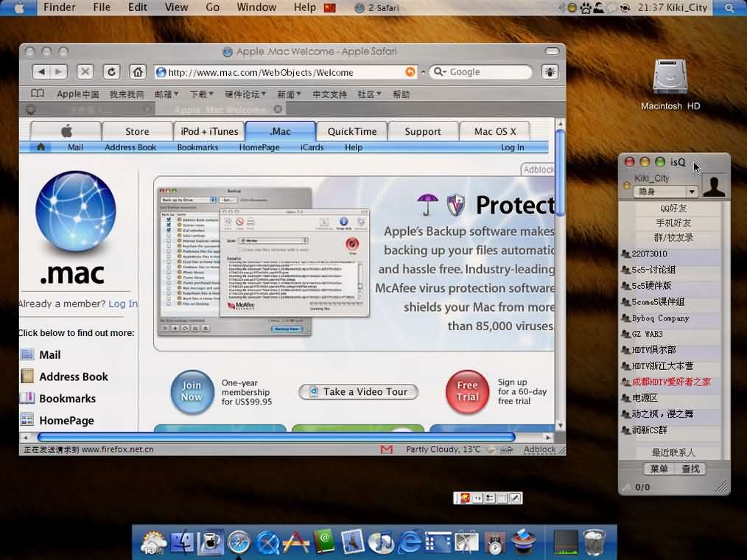Open Finder from the Dock
This screenshot has height=560, width=747.
(x=182, y=542)
